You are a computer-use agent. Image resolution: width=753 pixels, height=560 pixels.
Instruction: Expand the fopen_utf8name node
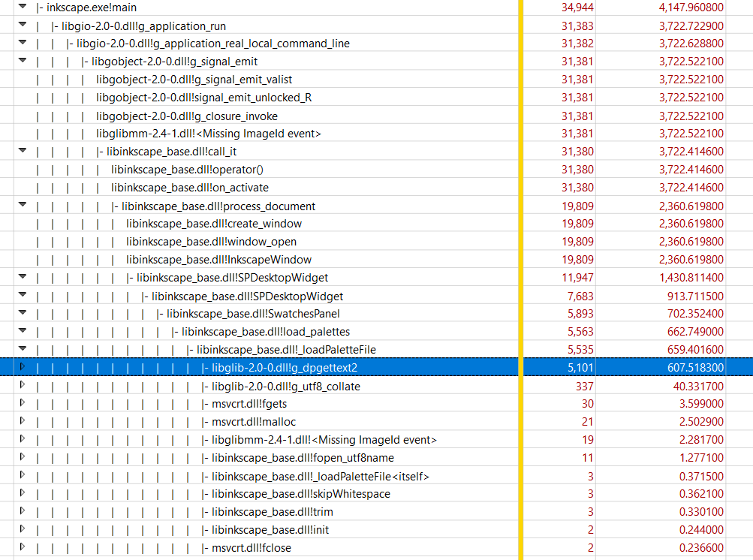click(x=22, y=456)
